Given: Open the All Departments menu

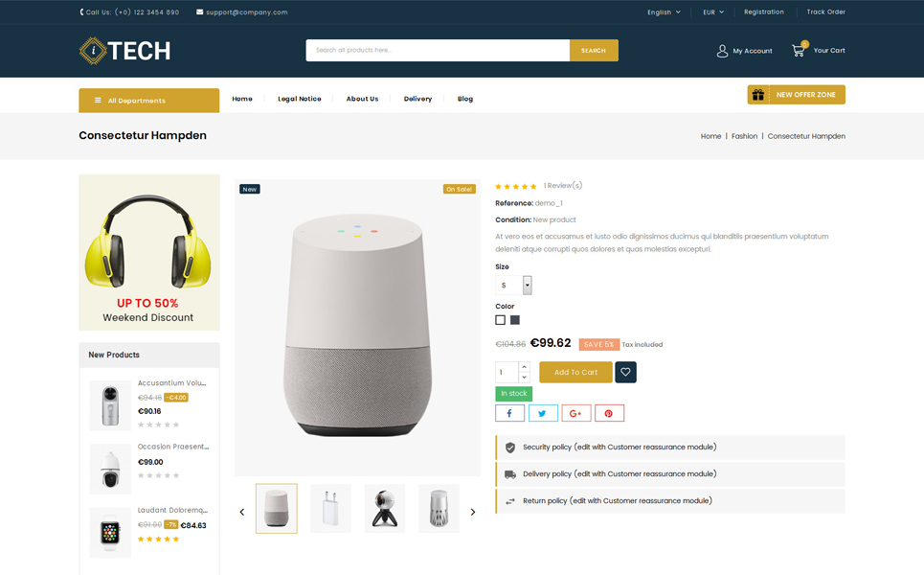Looking at the screenshot, I should click(x=149, y=101).
